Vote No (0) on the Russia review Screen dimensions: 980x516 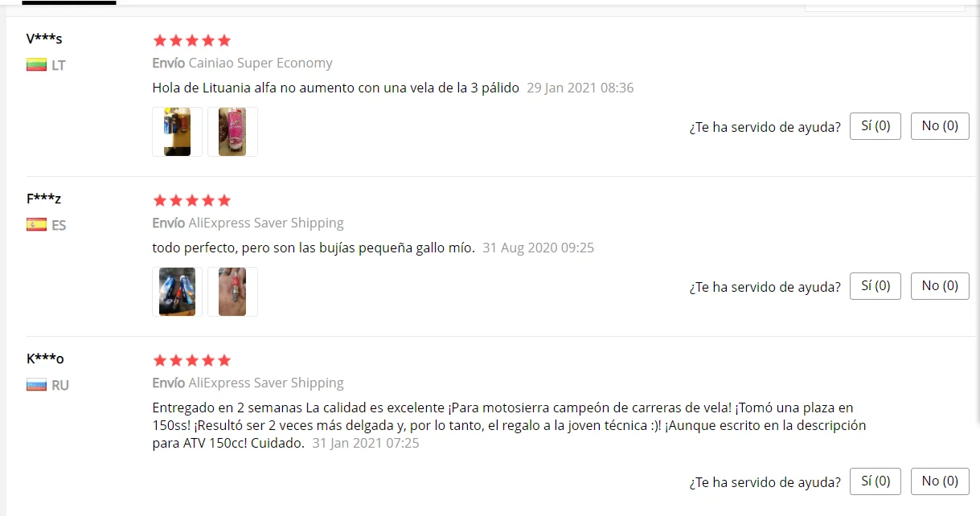coord(940,481)
